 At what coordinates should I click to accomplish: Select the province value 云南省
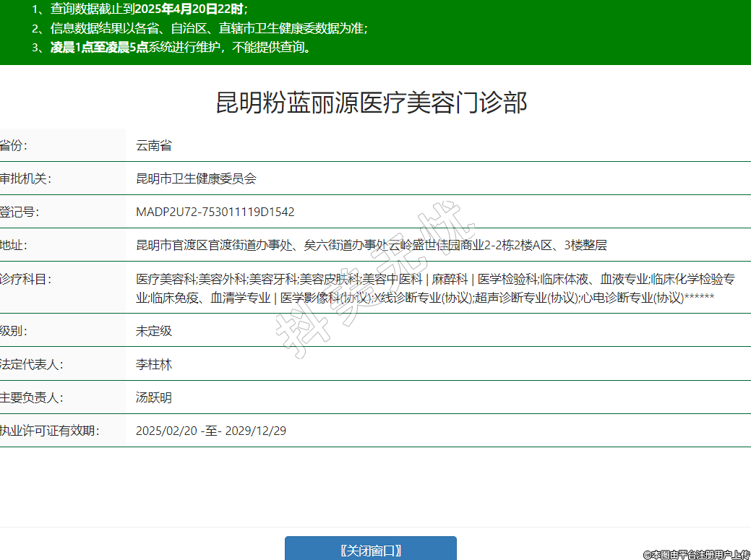[154, 145]
